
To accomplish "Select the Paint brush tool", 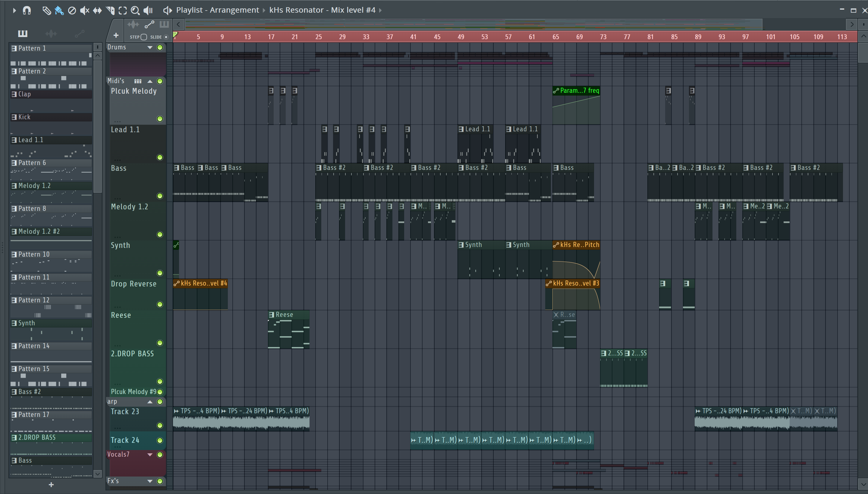I will (x=59, y=11).
